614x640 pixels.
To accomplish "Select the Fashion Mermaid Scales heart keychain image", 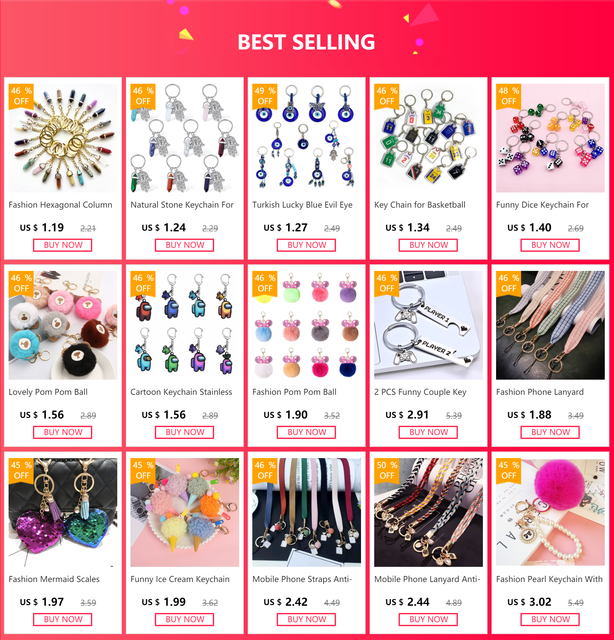I will [x=62, y=512].
